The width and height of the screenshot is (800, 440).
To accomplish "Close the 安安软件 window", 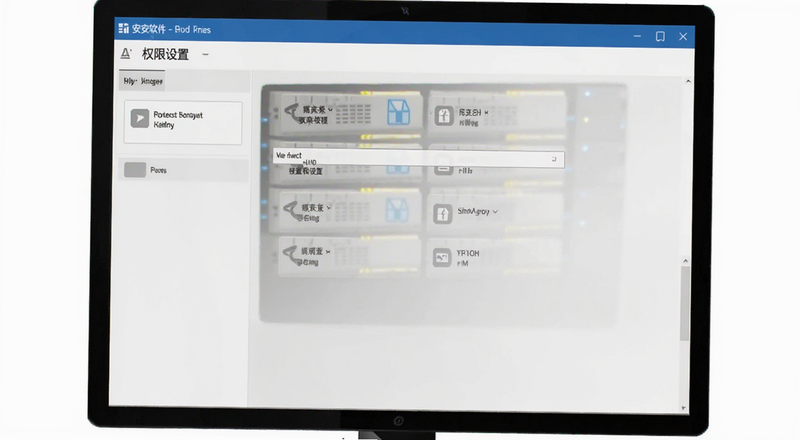I will point(683,36).
